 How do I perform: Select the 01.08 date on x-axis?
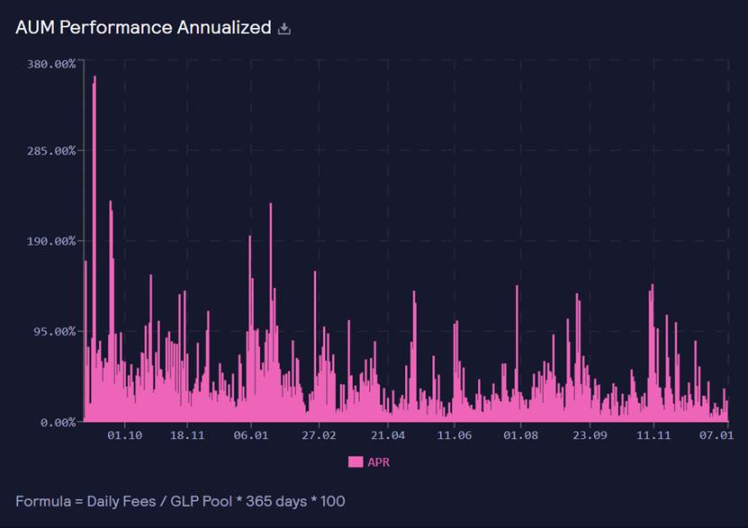521,435
